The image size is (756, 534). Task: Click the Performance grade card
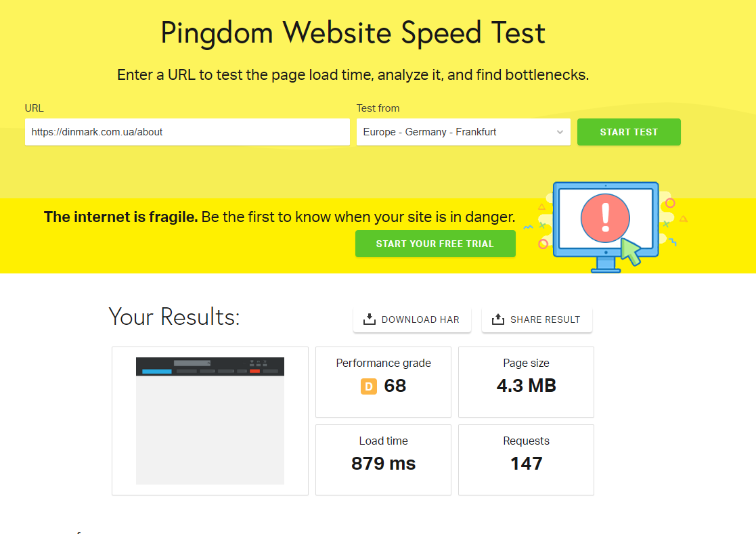point(383,382)
